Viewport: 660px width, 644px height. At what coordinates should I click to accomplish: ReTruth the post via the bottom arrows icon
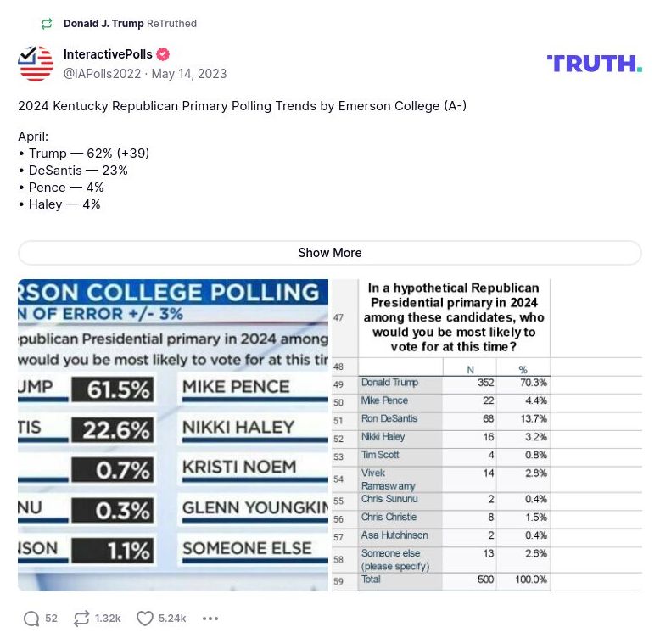coord(81,619)
